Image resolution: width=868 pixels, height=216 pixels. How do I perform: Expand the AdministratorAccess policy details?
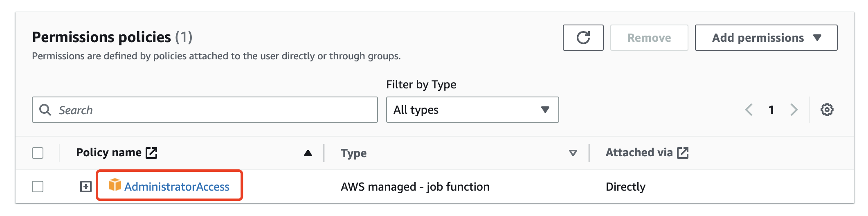point(85,187)
